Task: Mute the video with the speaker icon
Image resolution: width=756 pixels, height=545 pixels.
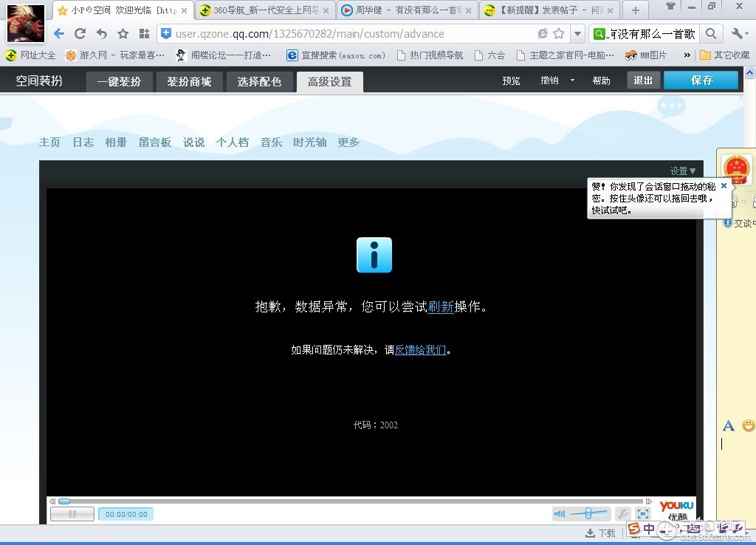Action: point(560,514)
